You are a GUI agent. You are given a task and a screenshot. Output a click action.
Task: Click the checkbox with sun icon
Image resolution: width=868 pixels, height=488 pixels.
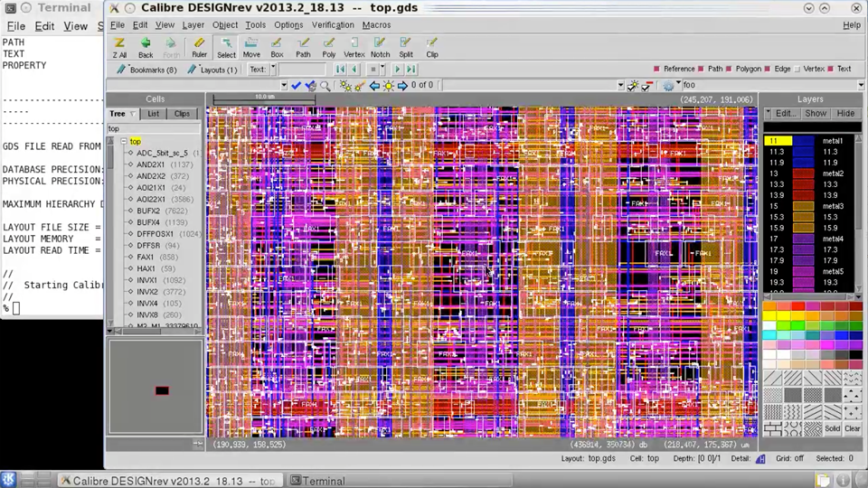(633, 85)
